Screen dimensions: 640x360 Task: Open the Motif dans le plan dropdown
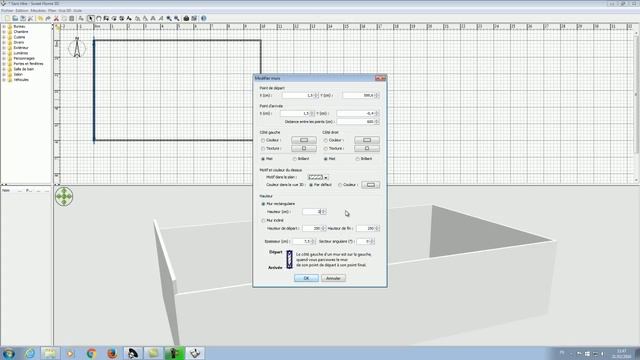[x=318, y=178]
